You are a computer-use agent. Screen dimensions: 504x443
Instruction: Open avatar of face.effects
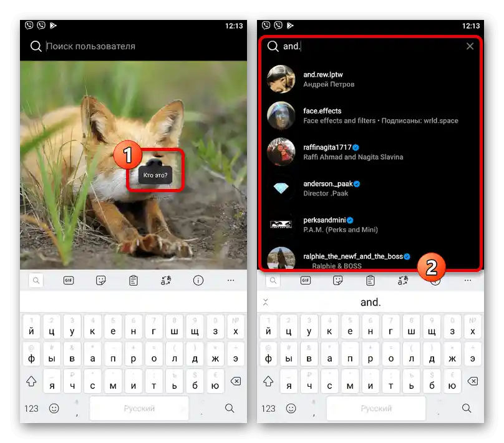pyautogui.click(x=281, y=115)
